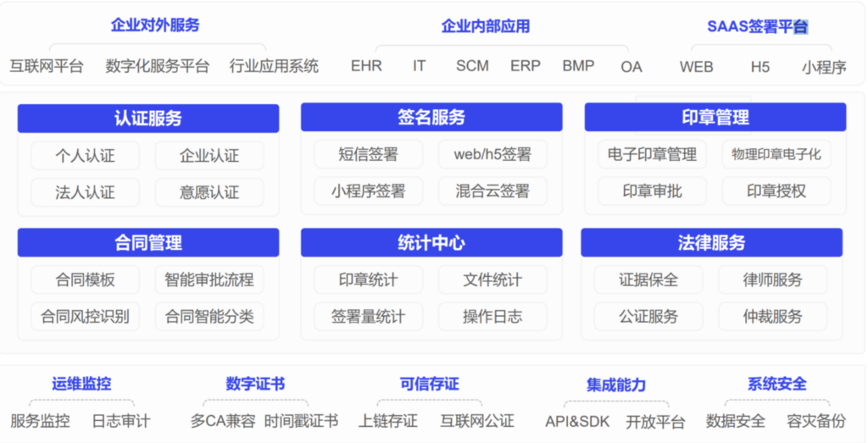Click the 认证服务 header bar
The height and width of the screenshot is (443, 868).
click(148, 119)
